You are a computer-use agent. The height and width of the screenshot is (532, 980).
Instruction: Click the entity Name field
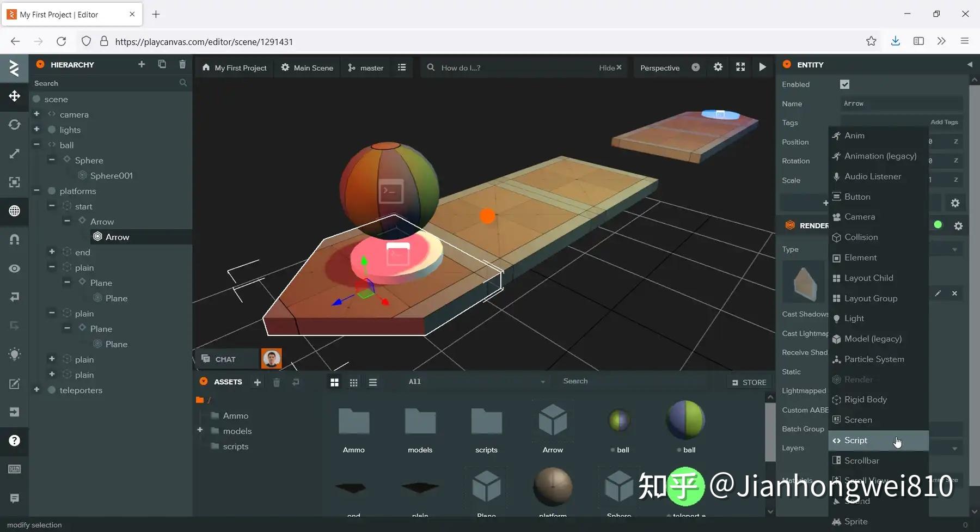(901, 103)
